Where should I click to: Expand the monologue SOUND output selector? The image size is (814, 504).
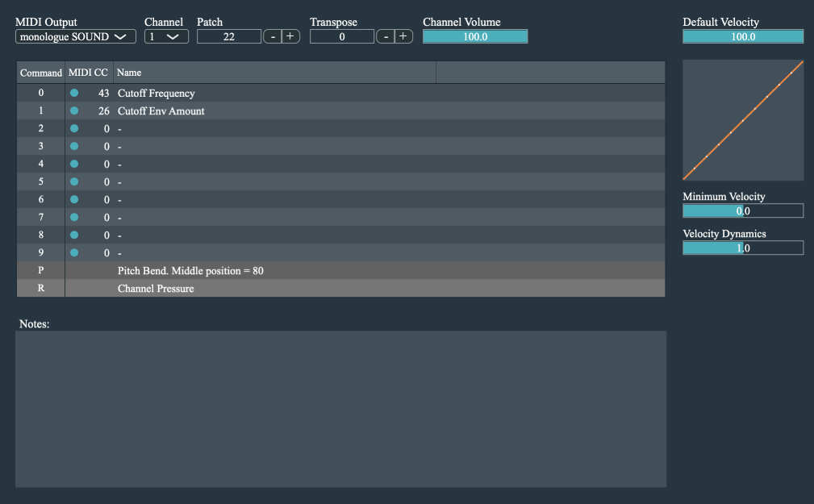tap(75, 35)
